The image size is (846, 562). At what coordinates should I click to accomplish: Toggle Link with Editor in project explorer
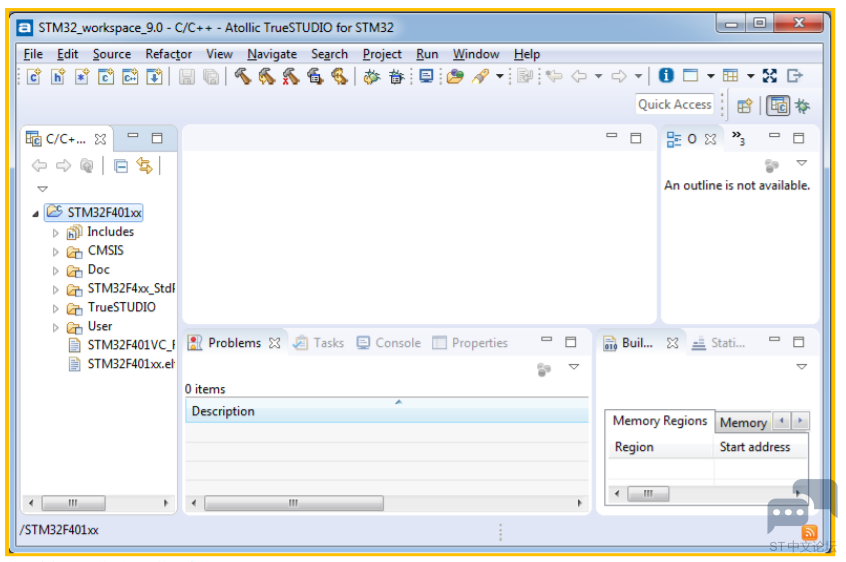point(144,166)
